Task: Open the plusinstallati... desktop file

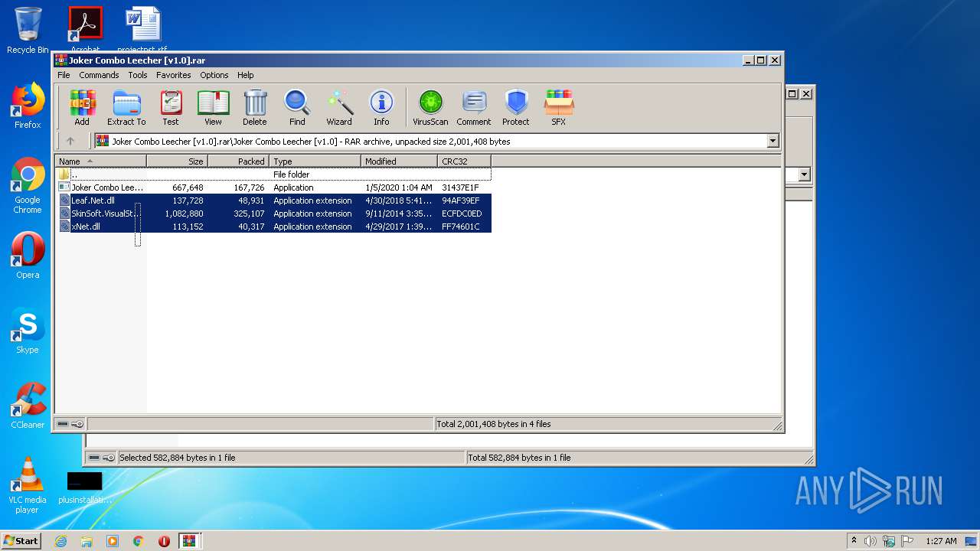Action: click(85, 488)
